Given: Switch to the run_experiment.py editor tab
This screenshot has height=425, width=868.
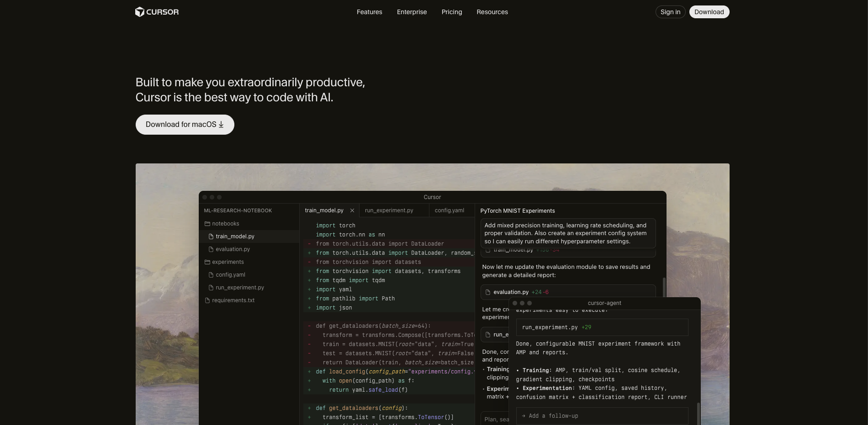Looking at the screenshot, I should [389, 210].
